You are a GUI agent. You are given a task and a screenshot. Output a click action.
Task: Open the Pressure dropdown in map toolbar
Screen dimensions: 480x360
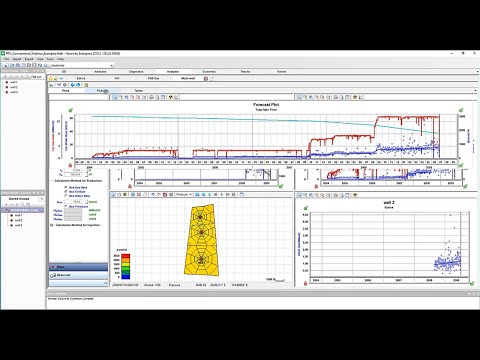(x=184, y=194)
